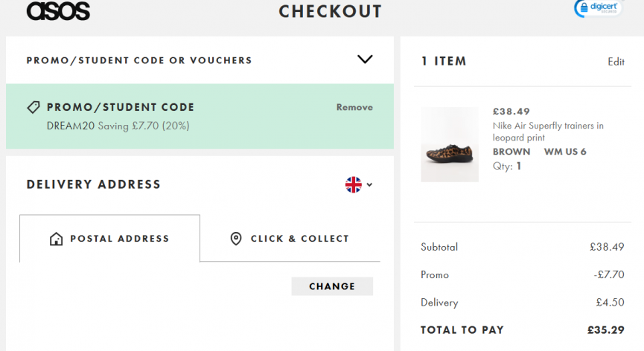Expand the vouchers section chevron

(x=365, y=59)
